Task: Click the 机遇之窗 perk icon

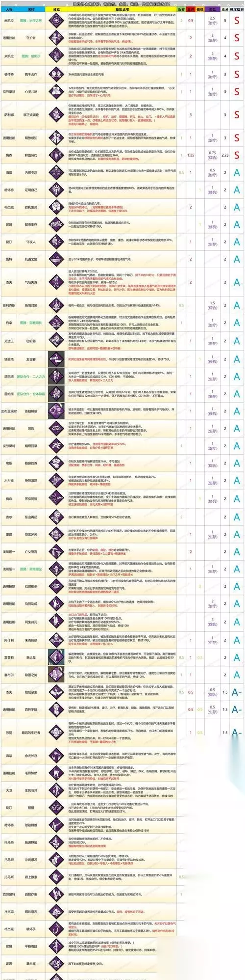Action: coord(56,259)
